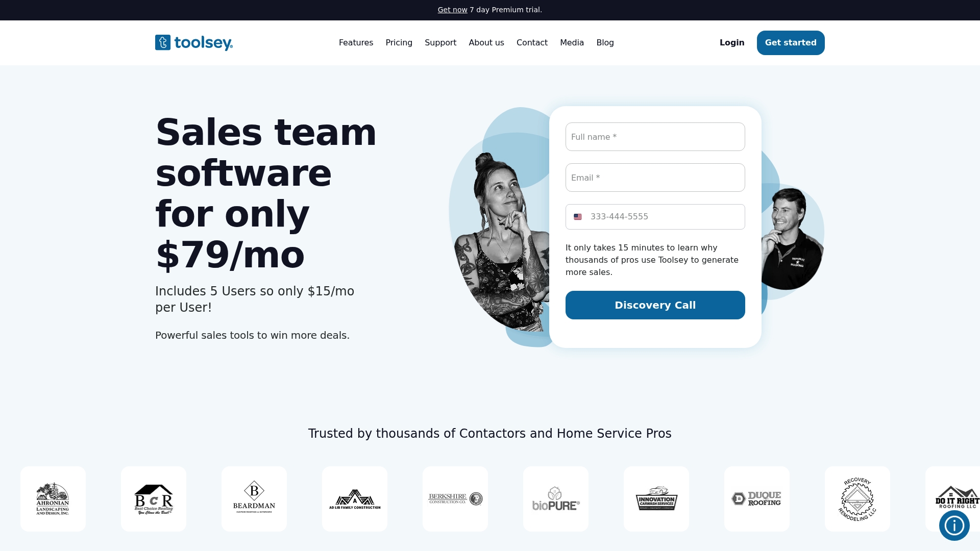Screen dimensions: 980x551
Task: Click "Trusted by thousands of Contactors" heading
Action: coord(490,434)
